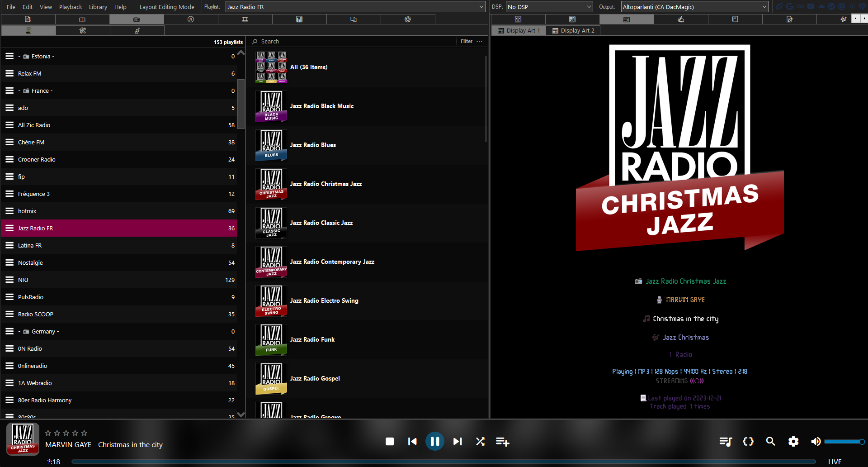Open the picture grid panel tab icon

click(x=572, y=19)
